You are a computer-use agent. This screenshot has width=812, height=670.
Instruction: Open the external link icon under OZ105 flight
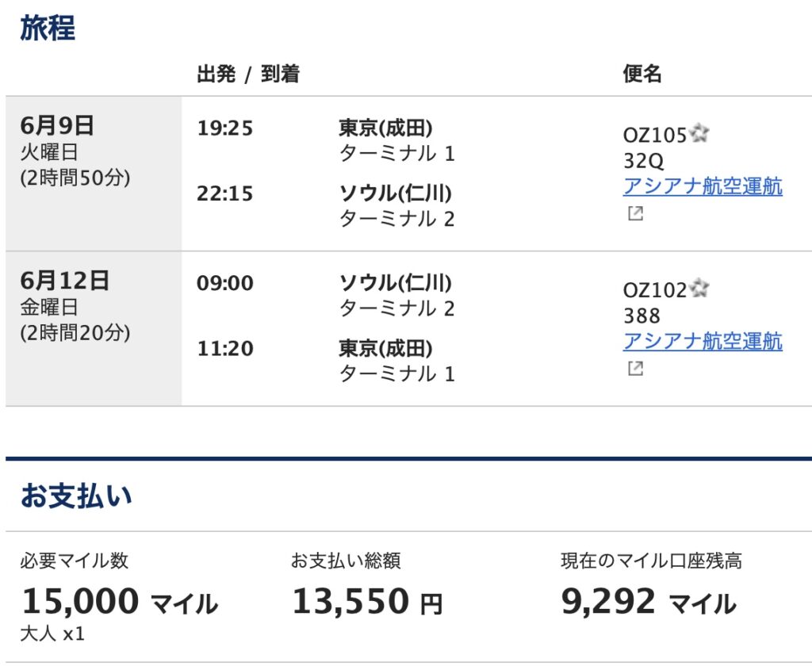[634, 213]
